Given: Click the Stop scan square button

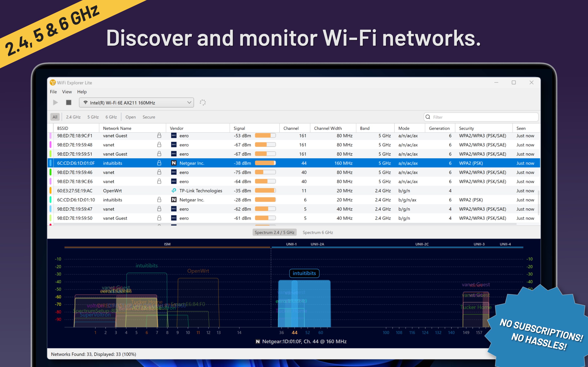Looking at the screenshot, I should pyautogui.click(x=69, y=102).
